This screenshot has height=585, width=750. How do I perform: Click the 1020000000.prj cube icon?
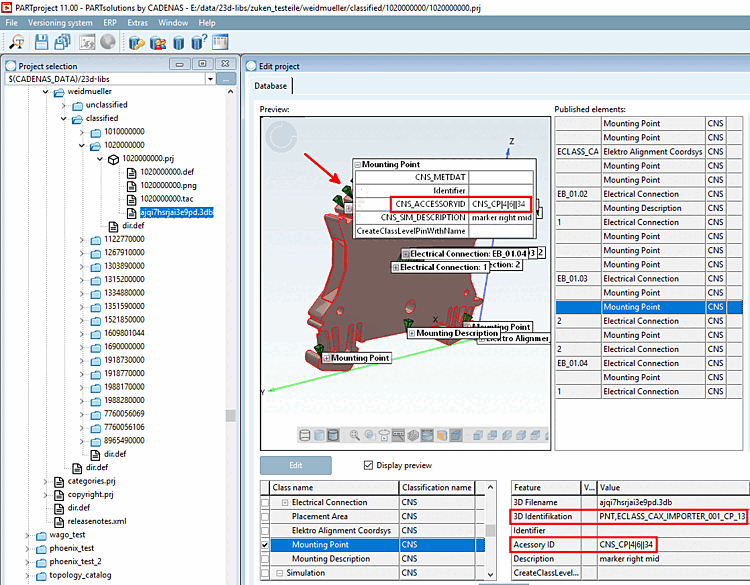[x=113, y=158]
